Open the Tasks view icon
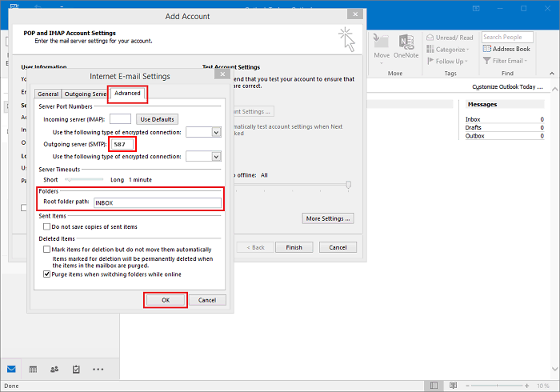 click(76, 369)
